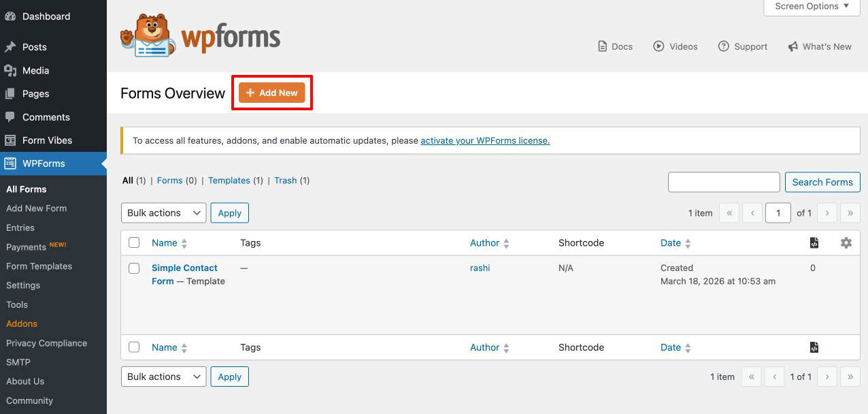Open WPForms Settings submenu item
The image size is (868, 414).
tap(23, 285)
